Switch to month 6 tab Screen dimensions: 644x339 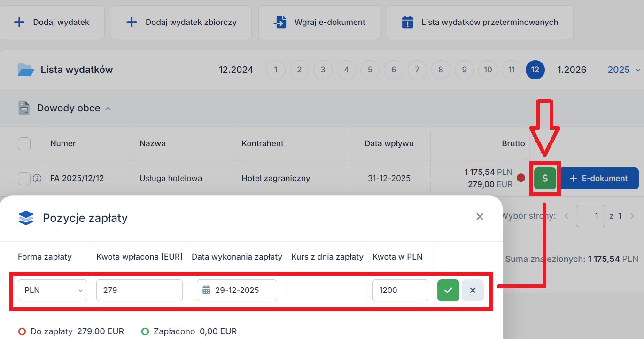(x=394, y=70)
